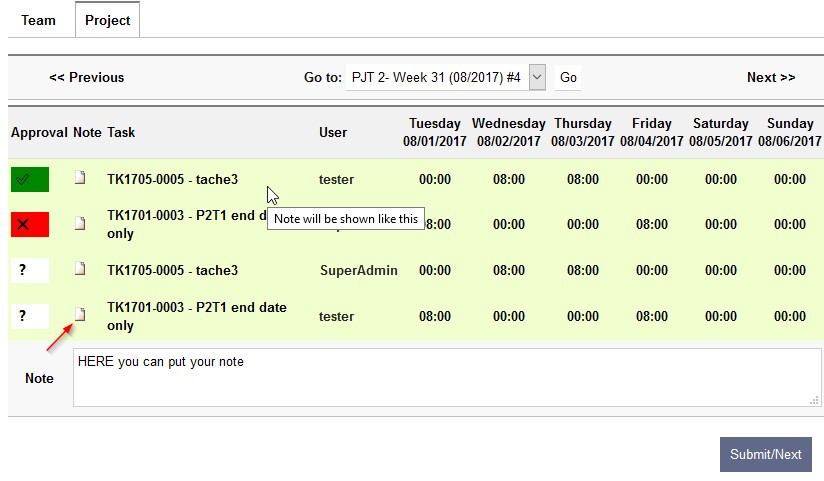This screenshot has width=824, height=481.
Task: Click the Approval column header
Action: coord(39,132)
